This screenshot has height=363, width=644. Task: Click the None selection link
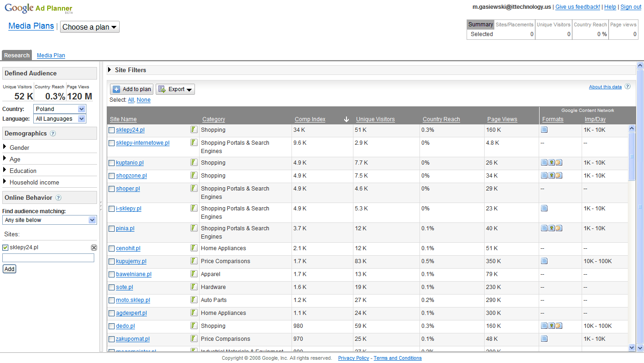coord(143,100)
